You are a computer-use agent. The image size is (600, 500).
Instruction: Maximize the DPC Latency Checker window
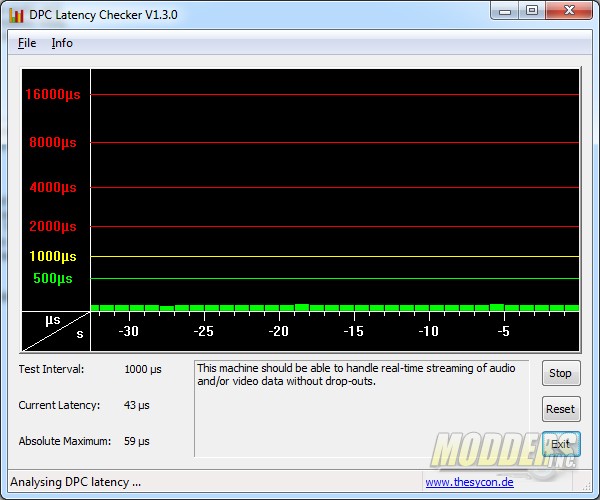click(532, 11)
